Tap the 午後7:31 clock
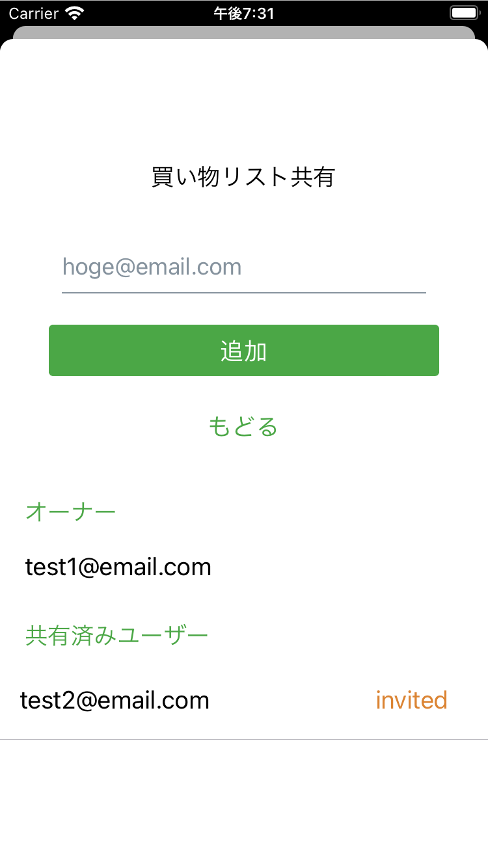 pos(244,13)
